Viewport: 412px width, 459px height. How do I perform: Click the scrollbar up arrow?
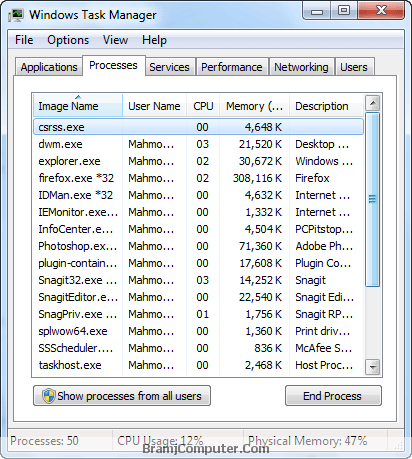(x=373, y=103)
